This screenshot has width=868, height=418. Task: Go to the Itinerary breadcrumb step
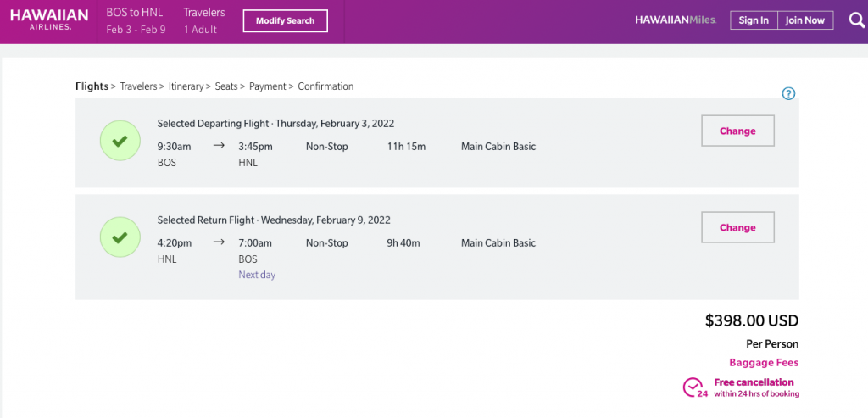click(x=186, y=86)
